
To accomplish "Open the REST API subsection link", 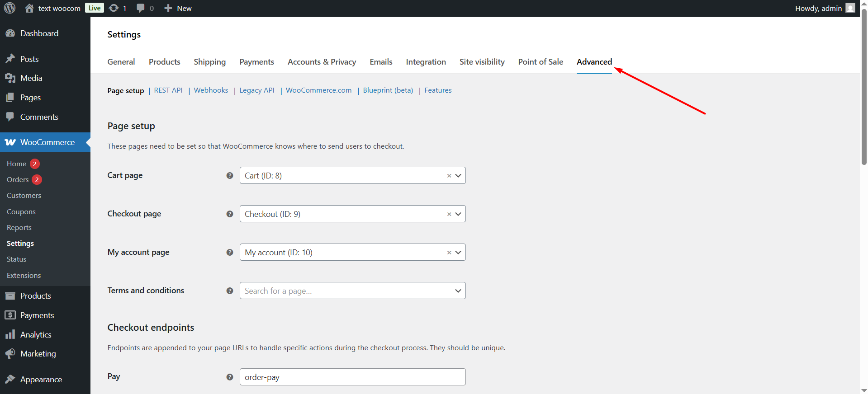I will (x=168, y=90).
